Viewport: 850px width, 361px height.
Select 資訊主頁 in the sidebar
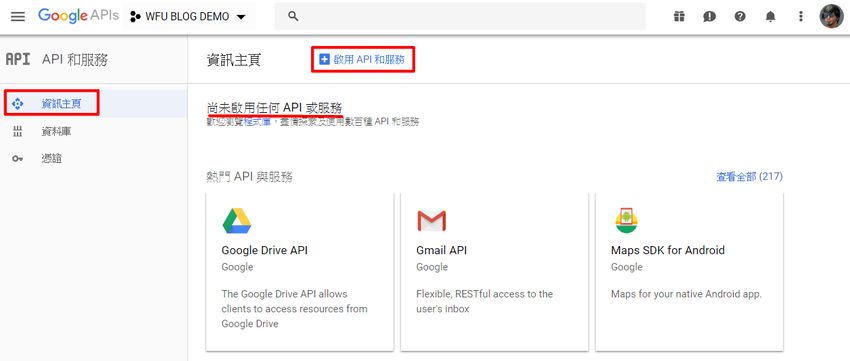(x=94, y=104)
